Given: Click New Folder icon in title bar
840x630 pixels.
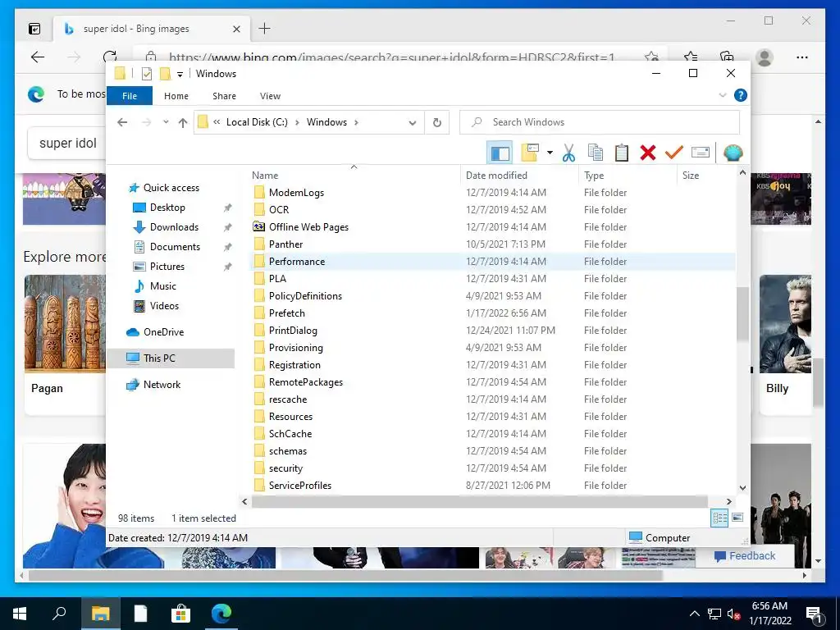Looking at the screenshot, I should (165, 74).
